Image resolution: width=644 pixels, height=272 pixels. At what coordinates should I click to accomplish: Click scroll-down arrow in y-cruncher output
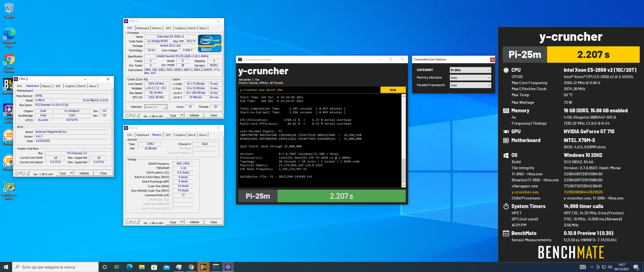pos(404,185)
